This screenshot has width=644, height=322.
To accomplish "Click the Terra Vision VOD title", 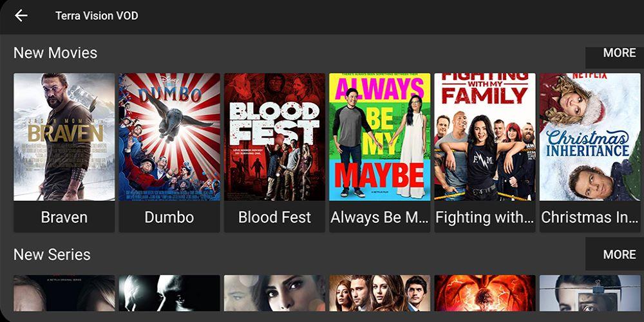I will click(x=97, y=16).
